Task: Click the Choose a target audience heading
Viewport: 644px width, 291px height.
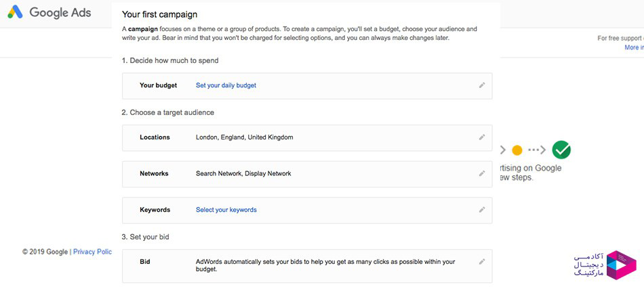Action: [x=167, y=112]
